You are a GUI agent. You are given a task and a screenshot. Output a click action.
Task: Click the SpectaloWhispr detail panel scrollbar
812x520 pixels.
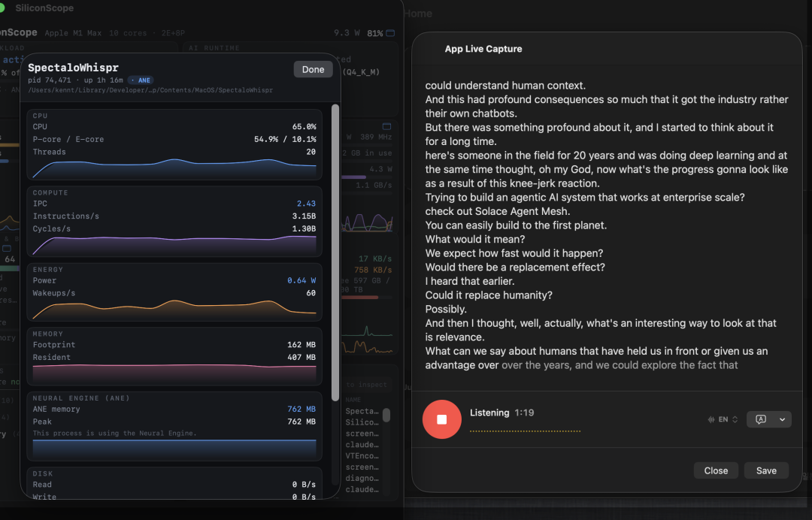coord(335,252)
